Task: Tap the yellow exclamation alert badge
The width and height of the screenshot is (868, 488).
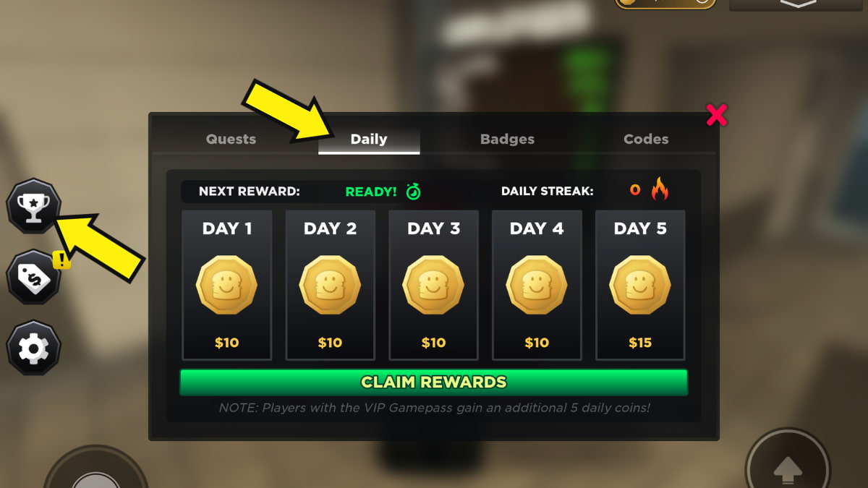Action: pyautogui.click(x=63, y=259)
